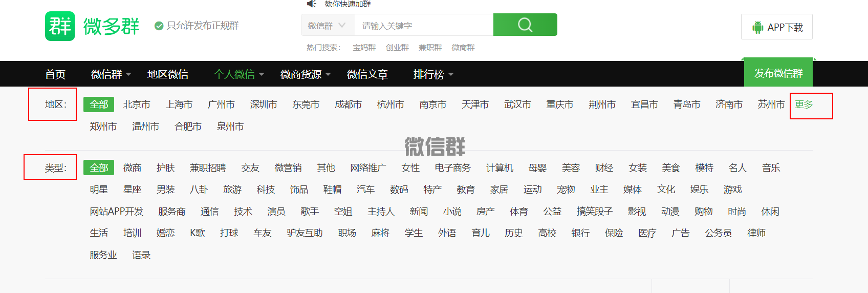Go to the 首页 home tab
The height and width of the screenshot is (293, 868).
[55, 74]
